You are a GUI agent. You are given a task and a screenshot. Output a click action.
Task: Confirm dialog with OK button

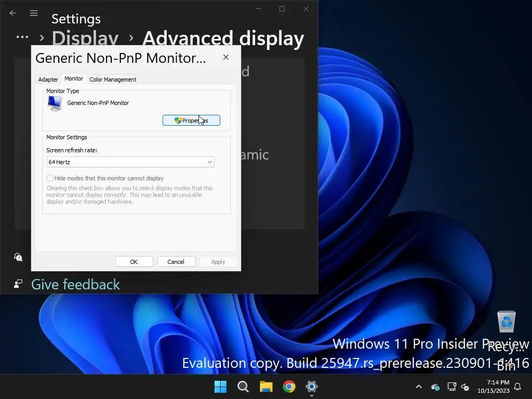tap(134, 262)
